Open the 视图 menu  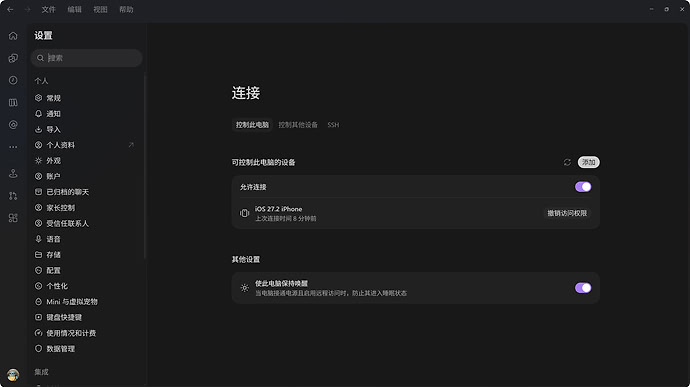click(100, 9)
